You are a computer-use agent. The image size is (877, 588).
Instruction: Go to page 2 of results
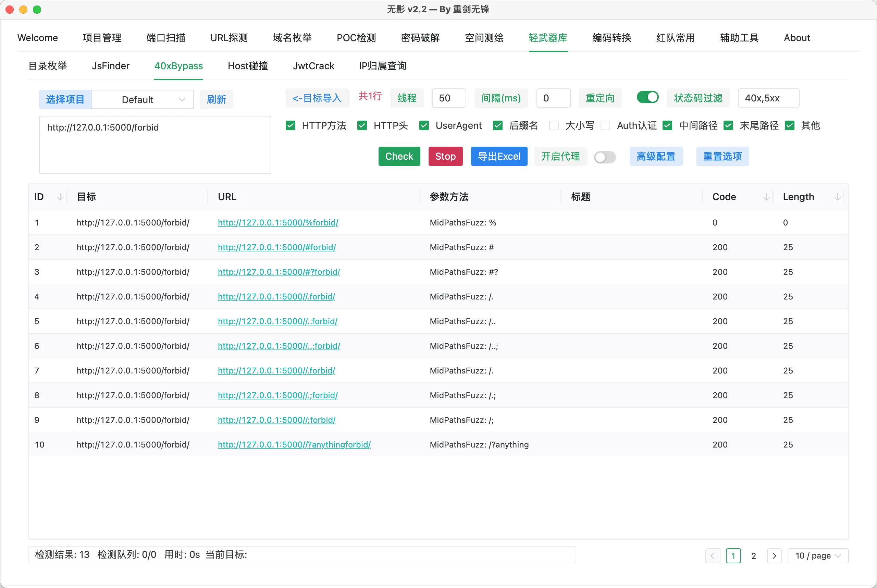753,555
